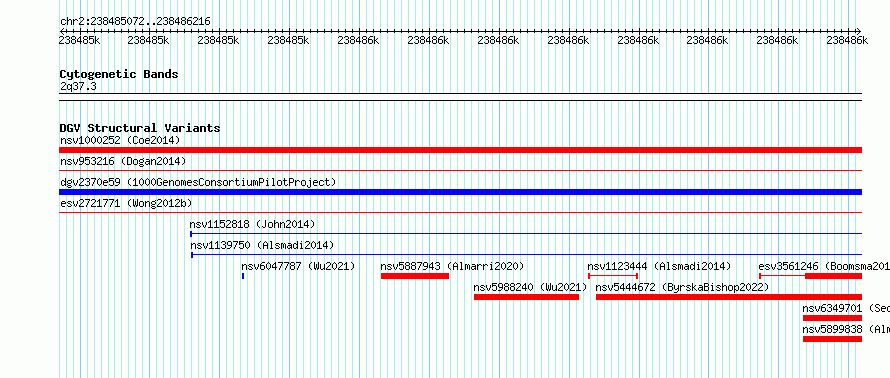
Task: Click the blue line feature of nsv1152818
Action: [x=526, y=233]
